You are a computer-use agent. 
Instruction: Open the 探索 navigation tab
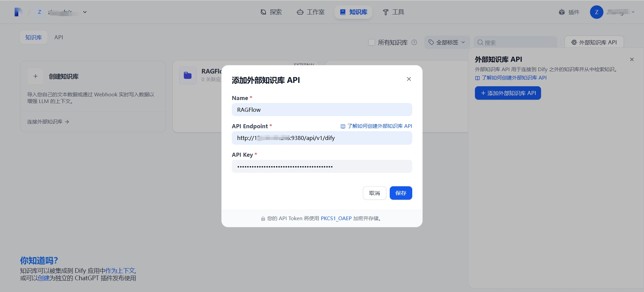(271, 12)
